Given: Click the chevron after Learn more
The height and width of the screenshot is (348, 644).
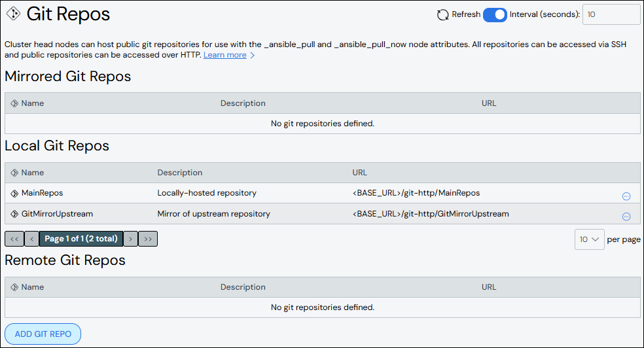Looking at the screenshot, I should click(x=252, y=55).
